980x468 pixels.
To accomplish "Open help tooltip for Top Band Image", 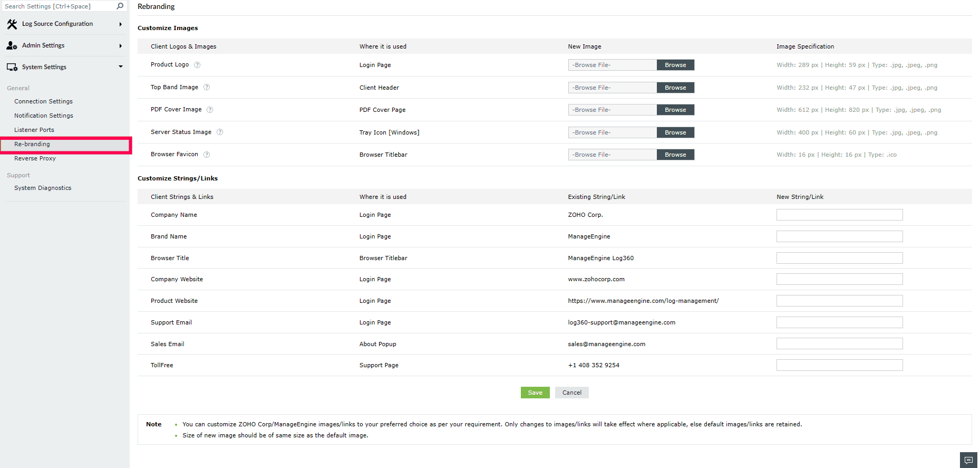I will point(207,87).
